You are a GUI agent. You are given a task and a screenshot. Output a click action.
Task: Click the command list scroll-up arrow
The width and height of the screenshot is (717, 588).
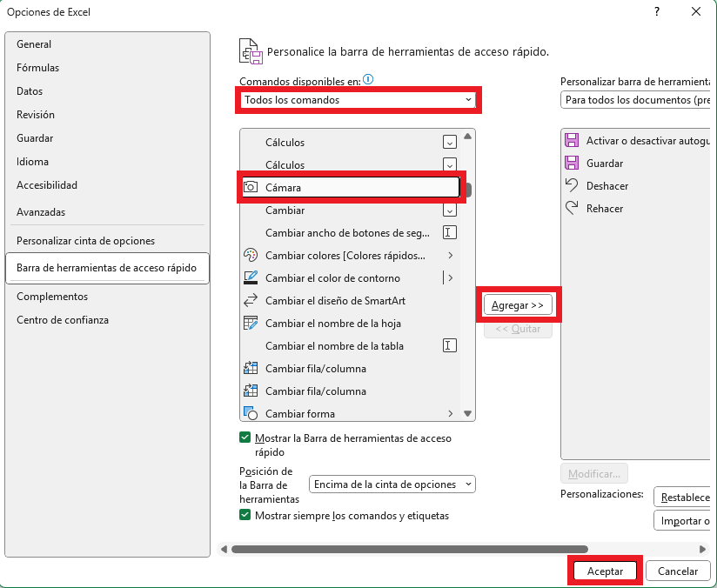coord(467,136)
